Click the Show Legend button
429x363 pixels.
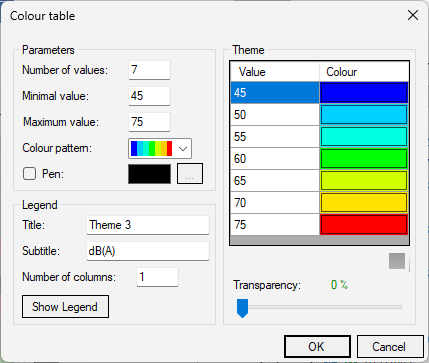tap(65, 307)
